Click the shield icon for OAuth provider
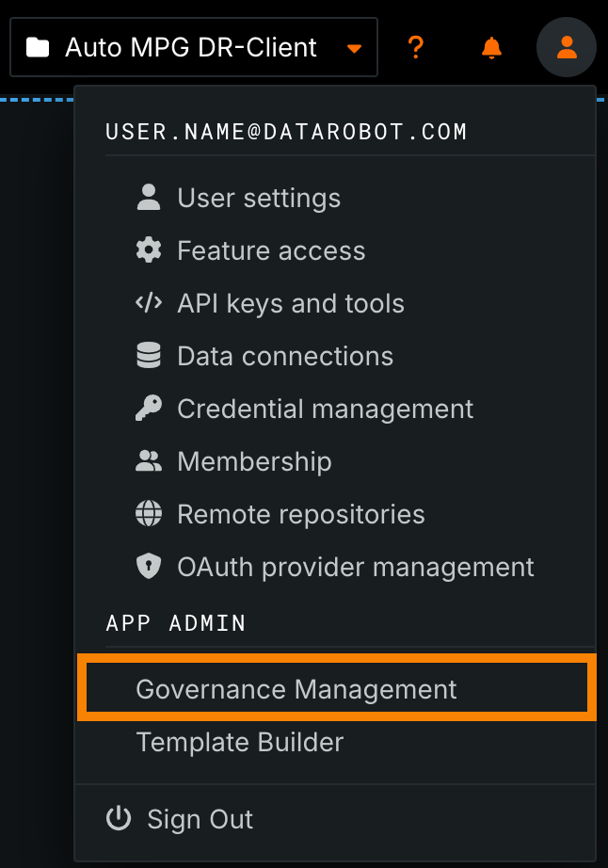Image resolution: width=608 pixels, height=868 pixels. tap(149, 567)
